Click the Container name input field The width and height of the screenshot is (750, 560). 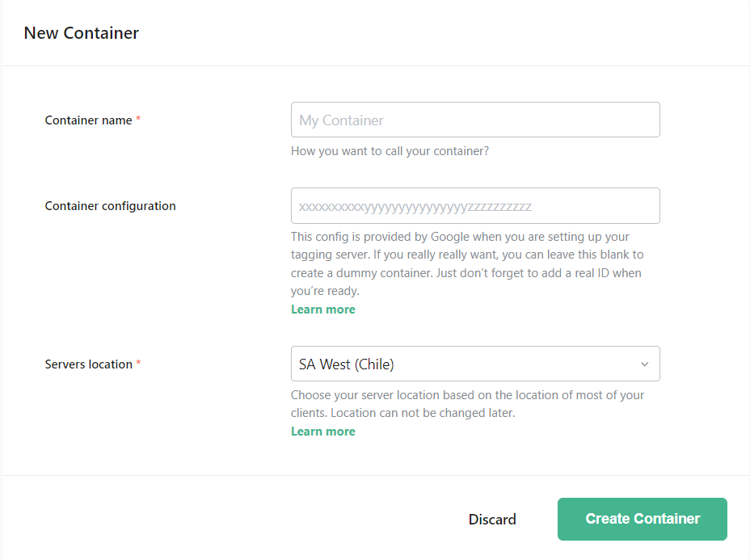[475, 120]
